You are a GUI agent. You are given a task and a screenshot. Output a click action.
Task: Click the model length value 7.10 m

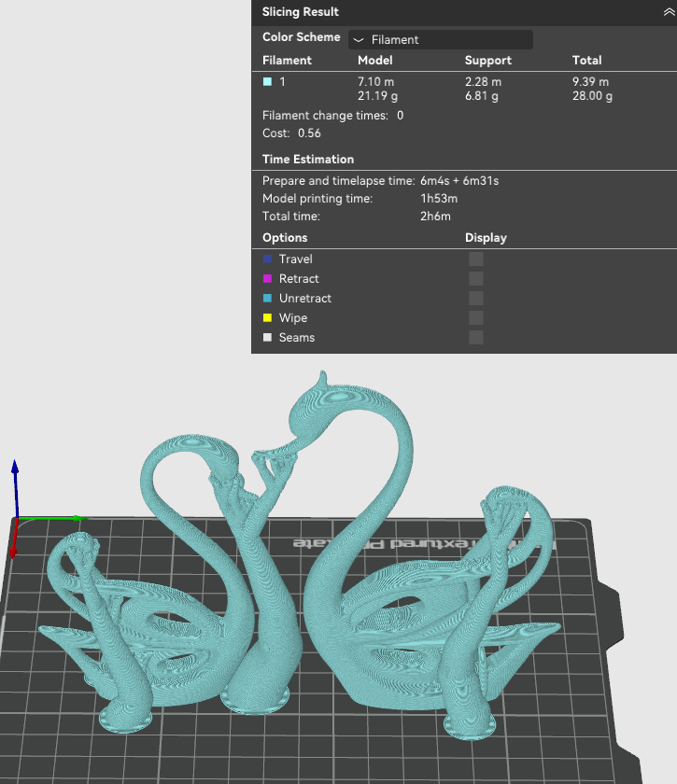point(375,81)
